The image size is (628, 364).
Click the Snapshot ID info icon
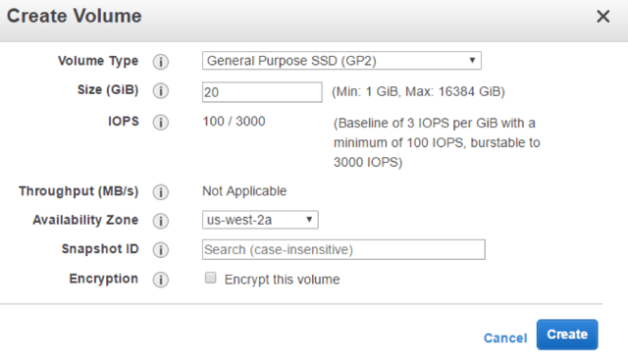pos(161,250)
